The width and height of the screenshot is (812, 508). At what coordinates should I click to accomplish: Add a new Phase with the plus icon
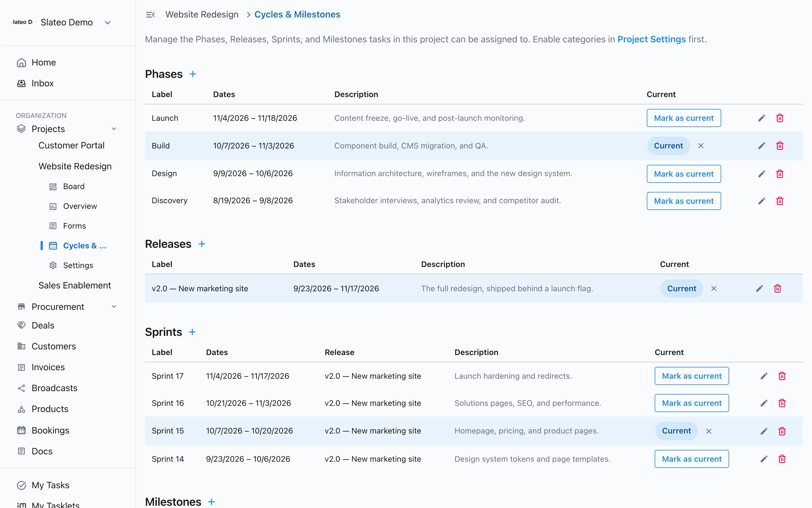tap(193, 74)
